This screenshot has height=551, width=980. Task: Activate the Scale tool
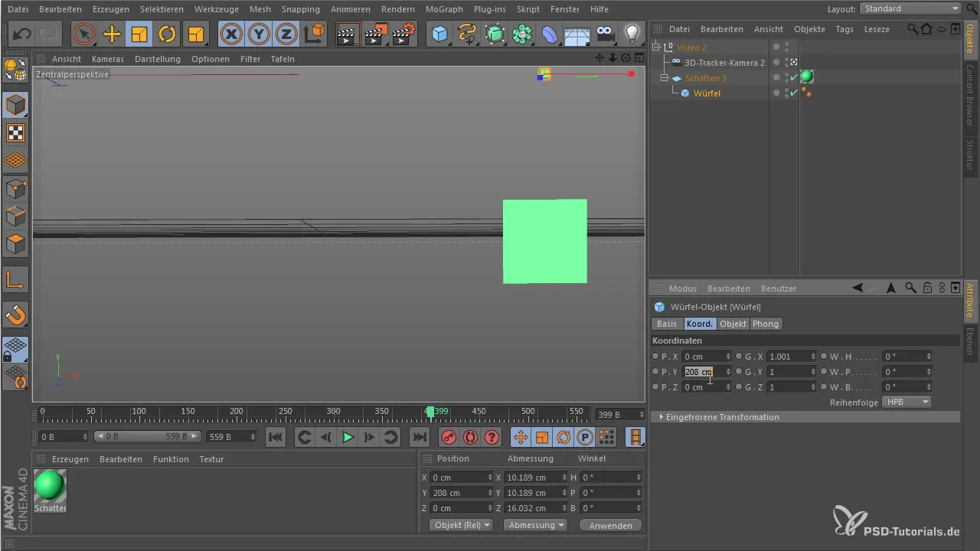pyautogui.click(x=139, y=34)
